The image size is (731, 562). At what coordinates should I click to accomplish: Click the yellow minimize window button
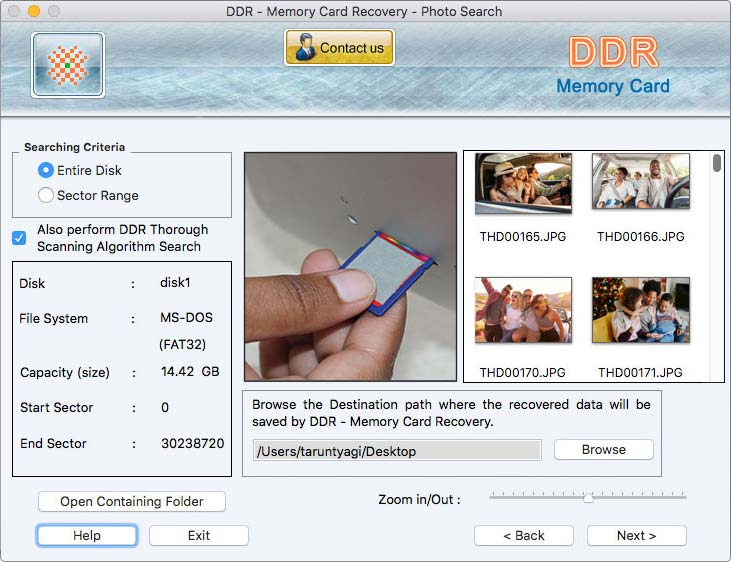(x=34, y=11)
